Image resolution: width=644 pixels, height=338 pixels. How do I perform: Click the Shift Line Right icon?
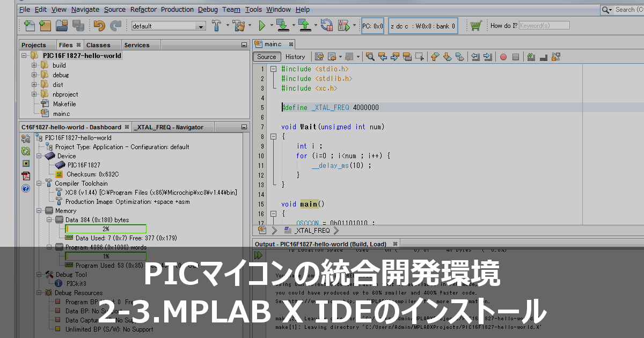[x=488, y=56]
